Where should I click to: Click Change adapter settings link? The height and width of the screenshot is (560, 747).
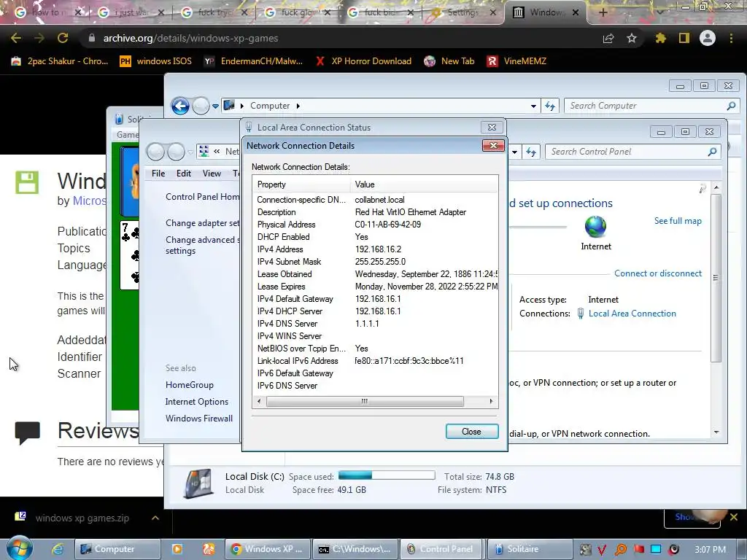point(202,223)
